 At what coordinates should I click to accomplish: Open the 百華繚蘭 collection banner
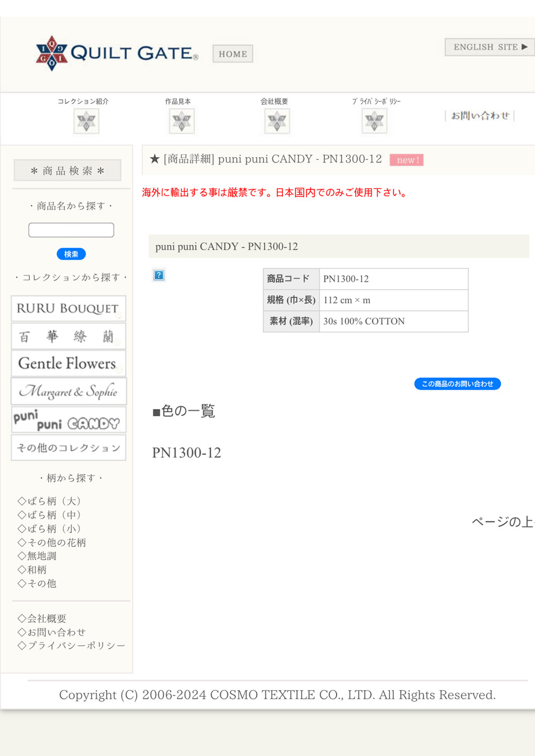point(68,336)
